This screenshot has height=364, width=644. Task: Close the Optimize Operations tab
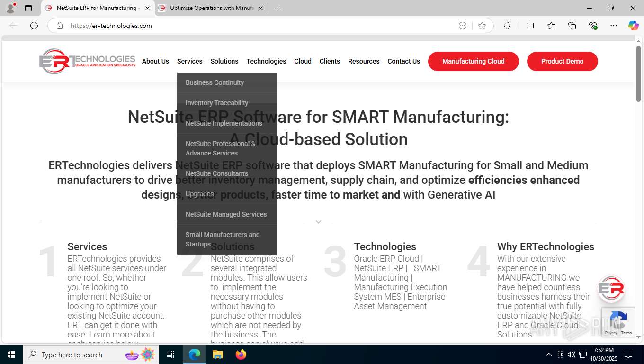(x=260, y=8)
